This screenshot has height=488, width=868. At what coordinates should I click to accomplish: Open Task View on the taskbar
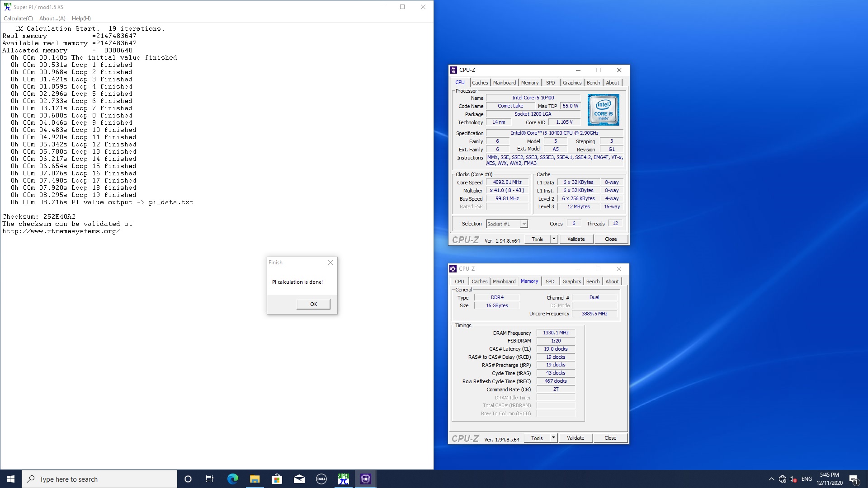pyautogui.click(x=210, y=479)
